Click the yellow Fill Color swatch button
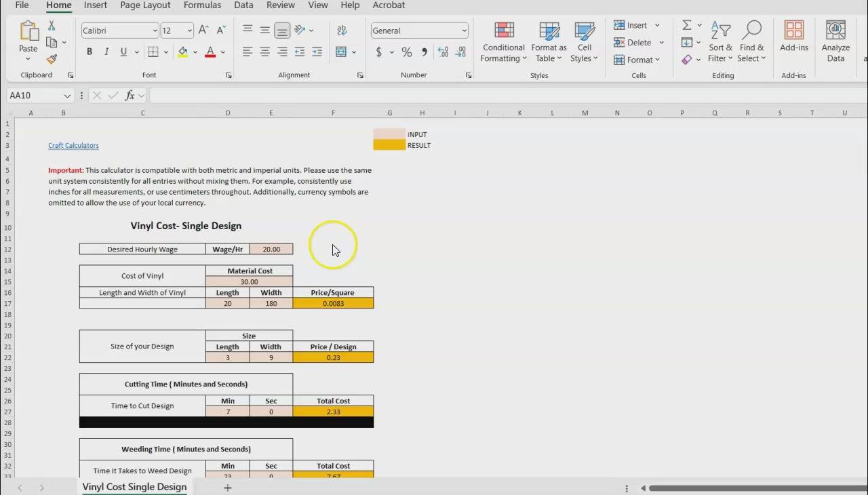 pos(182,52)
